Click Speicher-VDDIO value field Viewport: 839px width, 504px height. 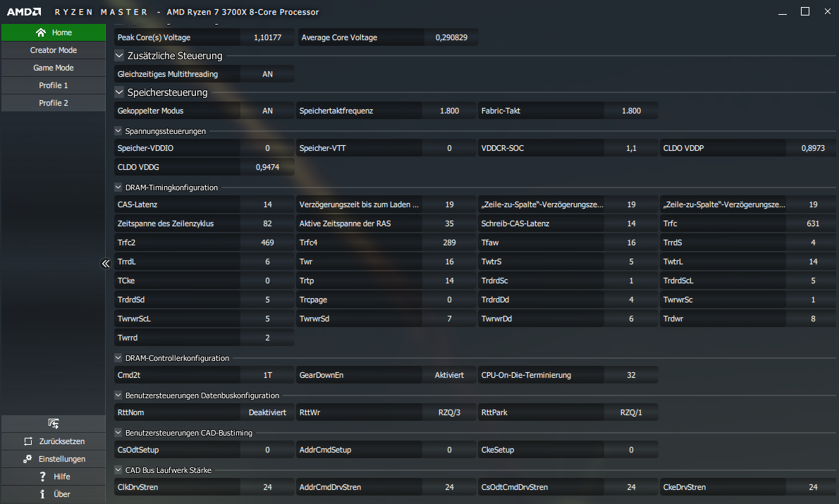click(267, 148)
